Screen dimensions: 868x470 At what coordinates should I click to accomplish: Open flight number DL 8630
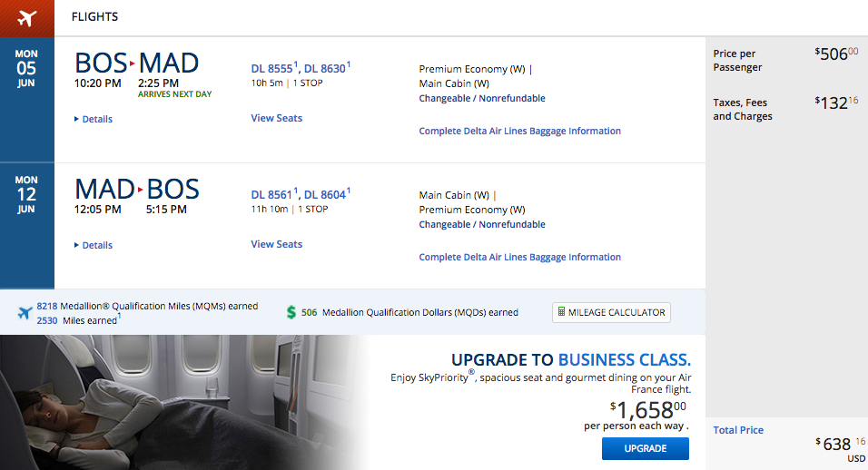point(325,69)
